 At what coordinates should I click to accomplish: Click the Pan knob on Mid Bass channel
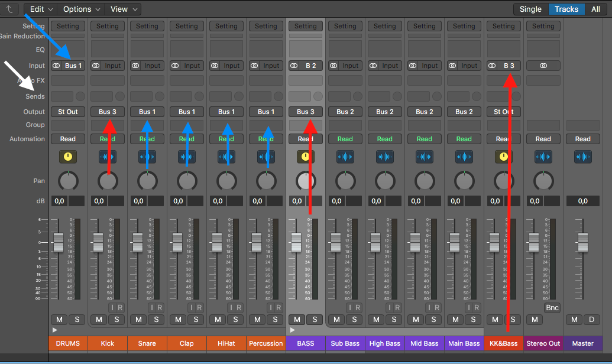[425, 181]
